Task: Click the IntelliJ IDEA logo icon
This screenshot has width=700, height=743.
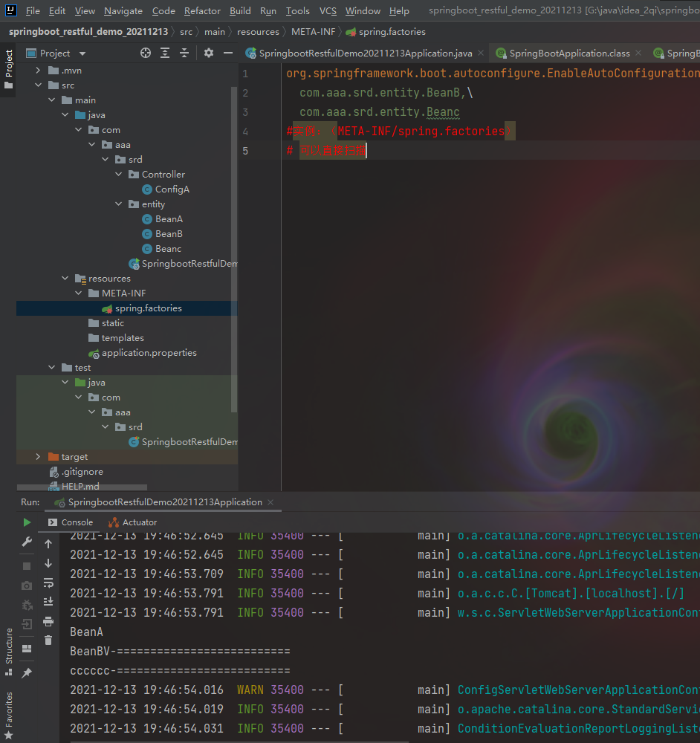Action: pos(10,10)
